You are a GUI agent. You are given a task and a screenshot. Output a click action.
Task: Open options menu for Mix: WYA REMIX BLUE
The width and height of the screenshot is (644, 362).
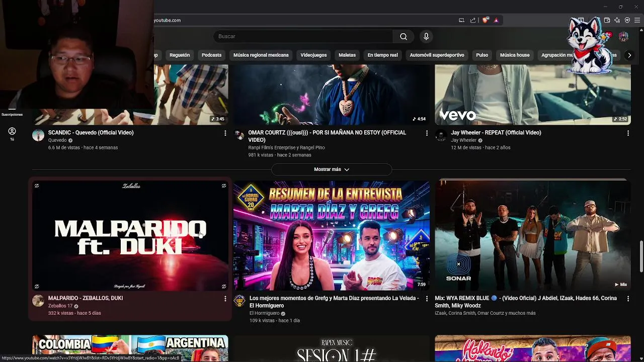pos(628,299)
